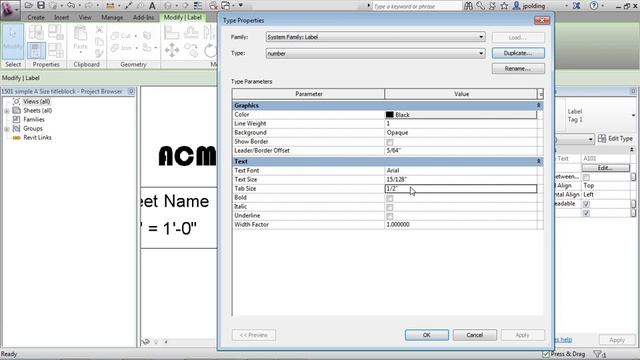The image size is (640, 360).
Task: Click OK in Type Properties dialog
Action: click(x=427, y=335)
